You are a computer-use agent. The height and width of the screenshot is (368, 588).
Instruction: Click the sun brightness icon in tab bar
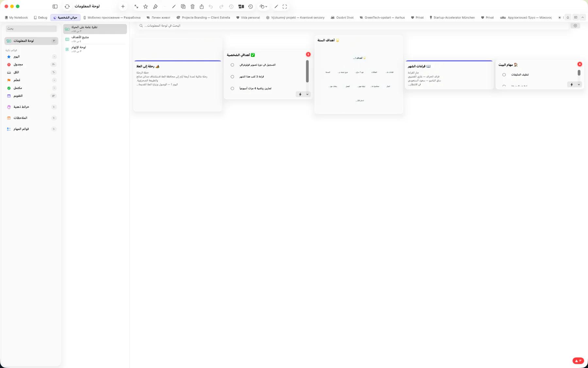(560, 18)
